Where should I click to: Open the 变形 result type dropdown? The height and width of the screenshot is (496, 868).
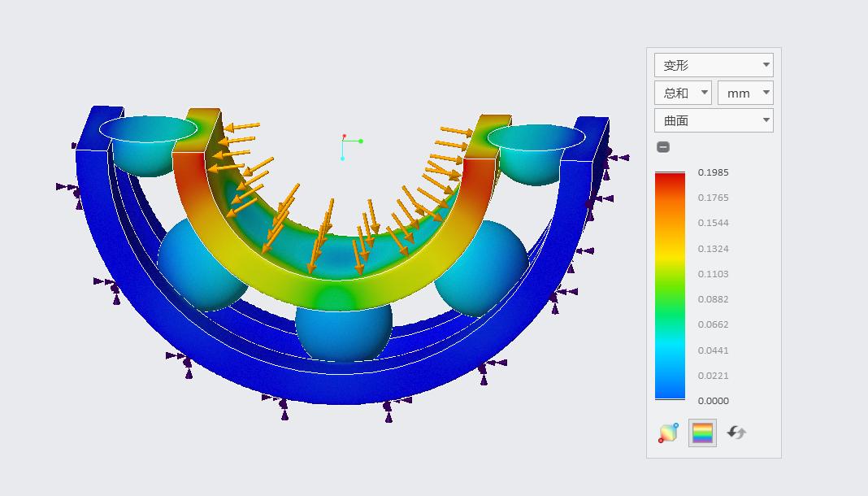714,65
